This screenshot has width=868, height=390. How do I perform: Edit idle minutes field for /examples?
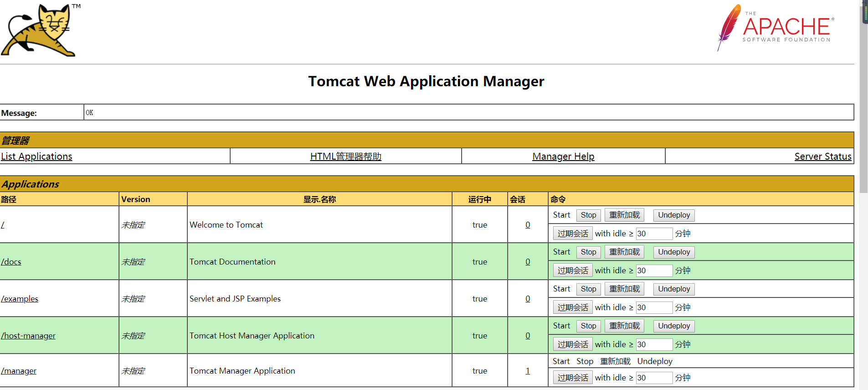[x=654, y=307]
